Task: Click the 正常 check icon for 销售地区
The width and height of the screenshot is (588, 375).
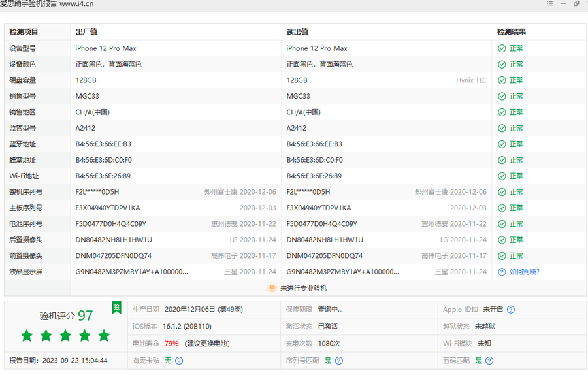Action: tap(502, 112)
